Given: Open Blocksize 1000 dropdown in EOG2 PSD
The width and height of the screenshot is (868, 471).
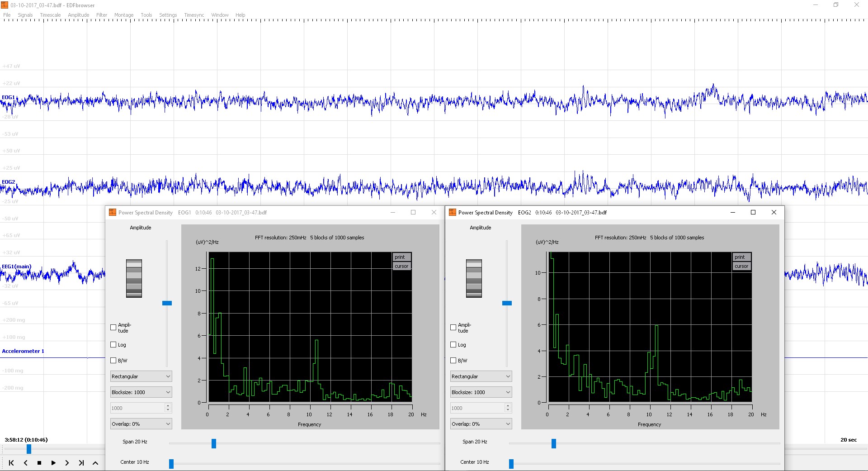Looking at the screenshot, I should [x=481, y=392].
